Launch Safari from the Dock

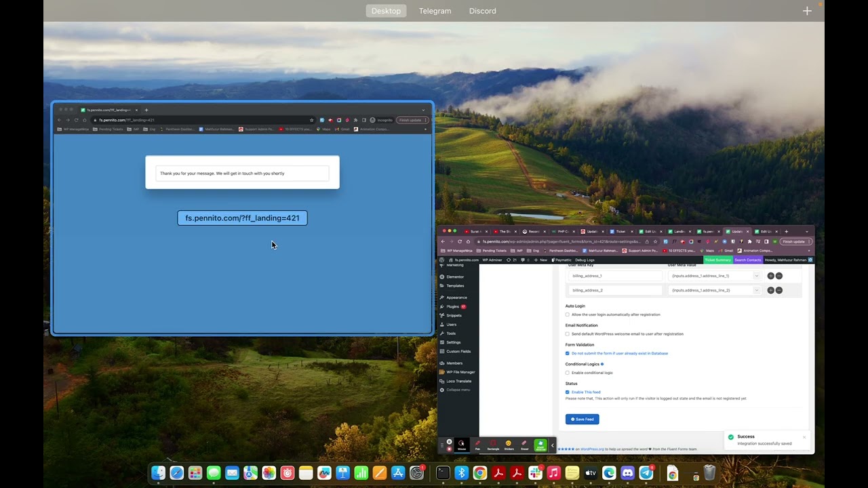pos(176,472)
